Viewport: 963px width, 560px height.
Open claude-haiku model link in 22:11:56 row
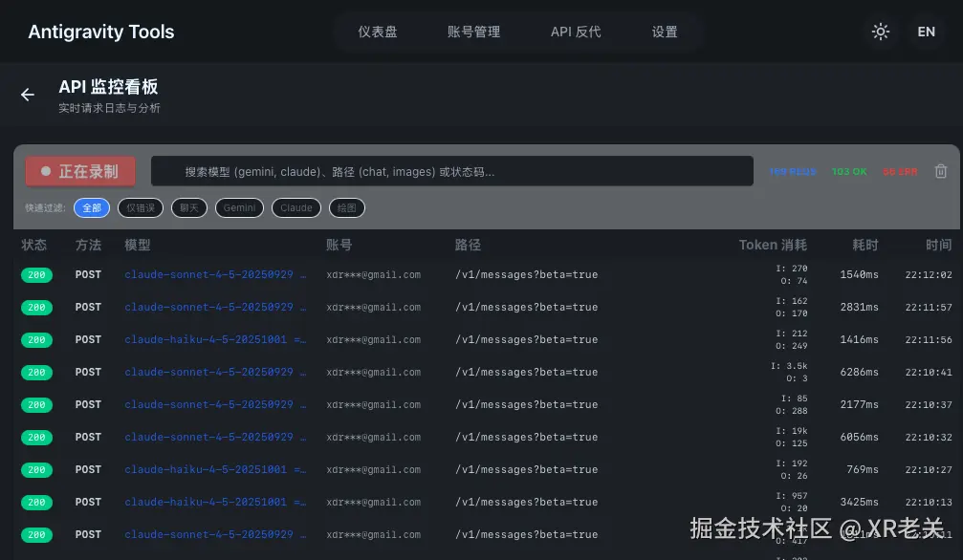pos(215,339)
